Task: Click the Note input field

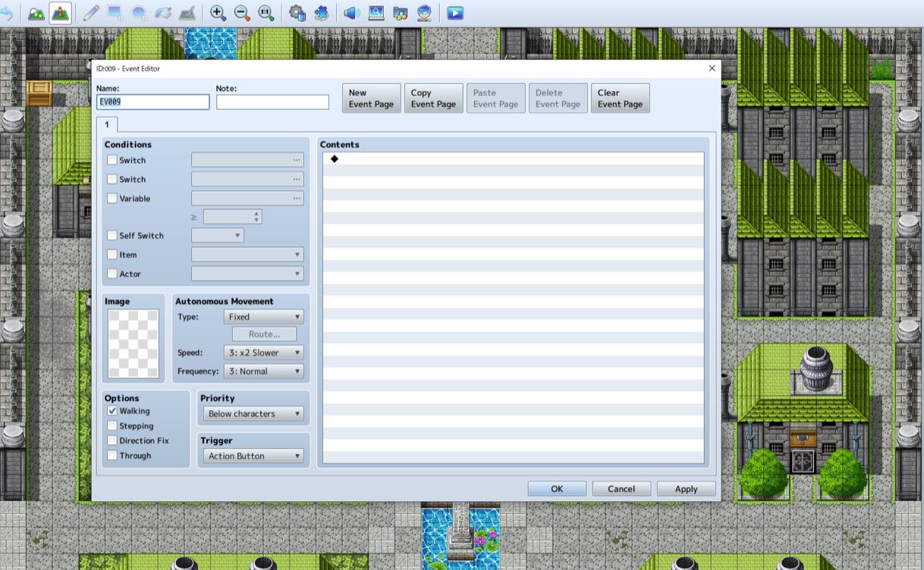Action: [272, 101]
